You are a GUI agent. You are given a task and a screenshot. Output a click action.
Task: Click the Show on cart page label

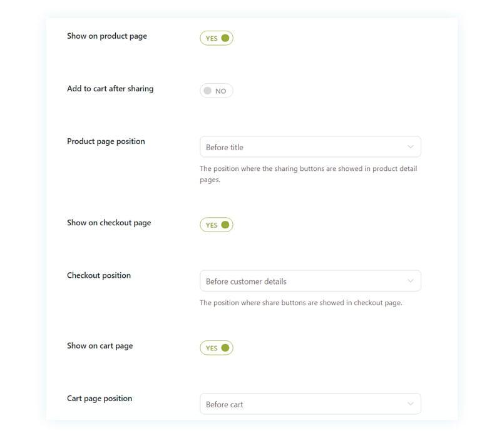pyautogui.click(x=100, y=345)
